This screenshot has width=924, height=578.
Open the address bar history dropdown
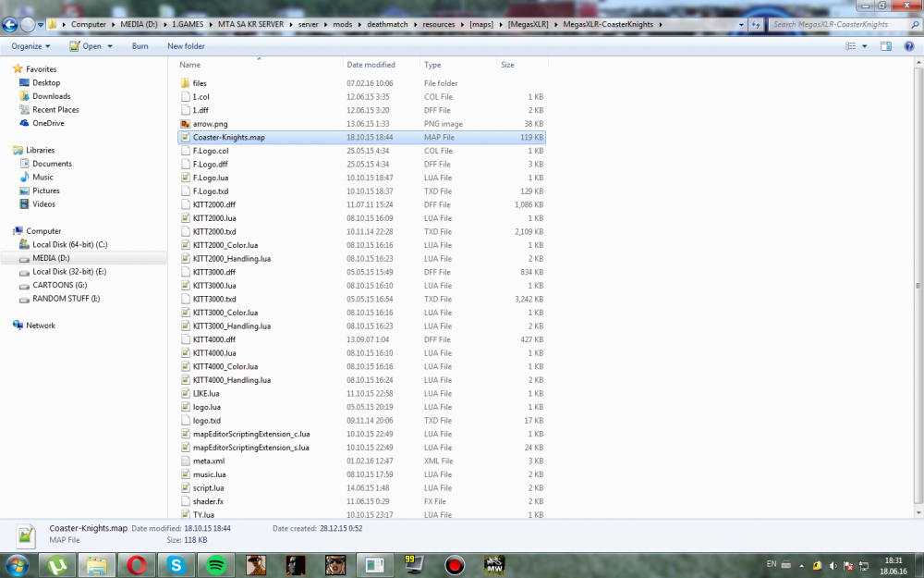pyautogui.click(x=741, y=24)
